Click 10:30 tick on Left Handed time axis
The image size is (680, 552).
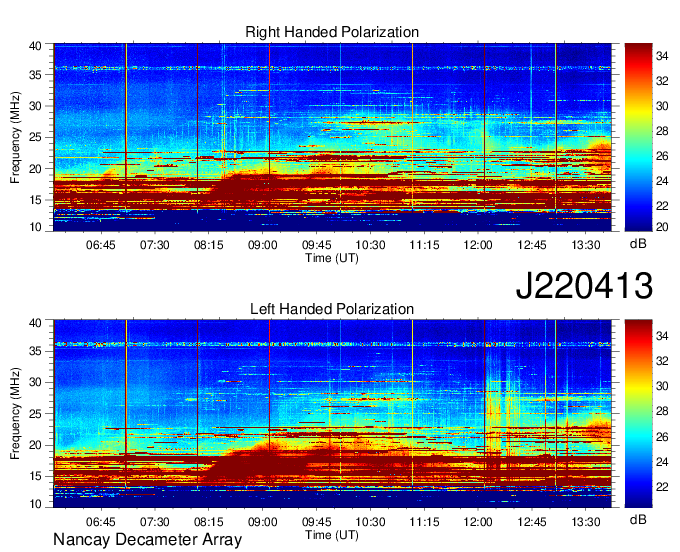(x=370, y=521)
